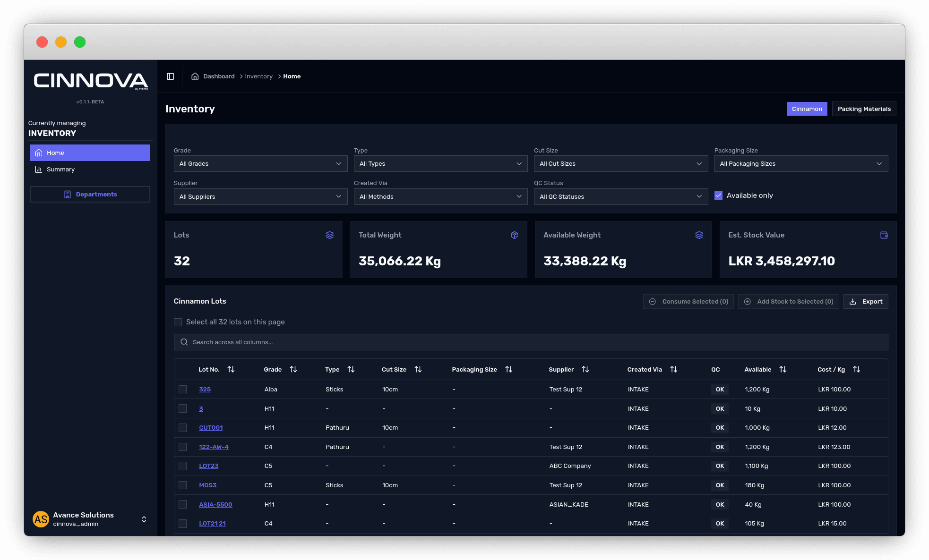Uncheck the Available only checkbox

(x=718, y=195)
